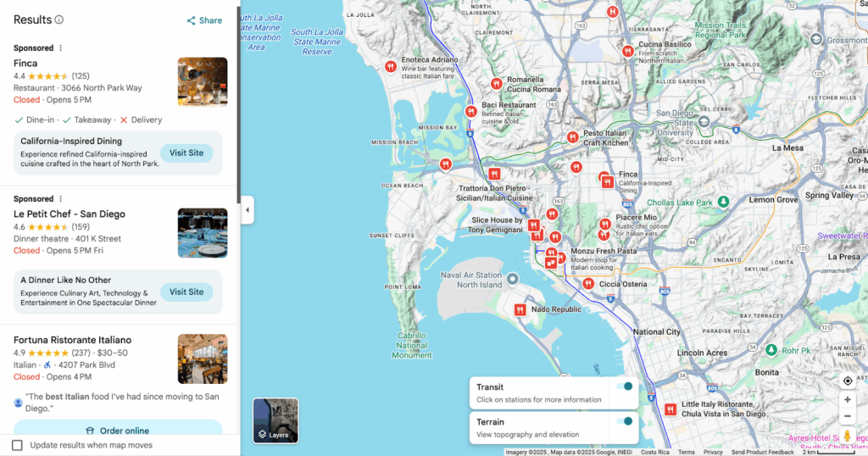Open Street View pegman icon
868x456 pixels.
click(847, 437)
